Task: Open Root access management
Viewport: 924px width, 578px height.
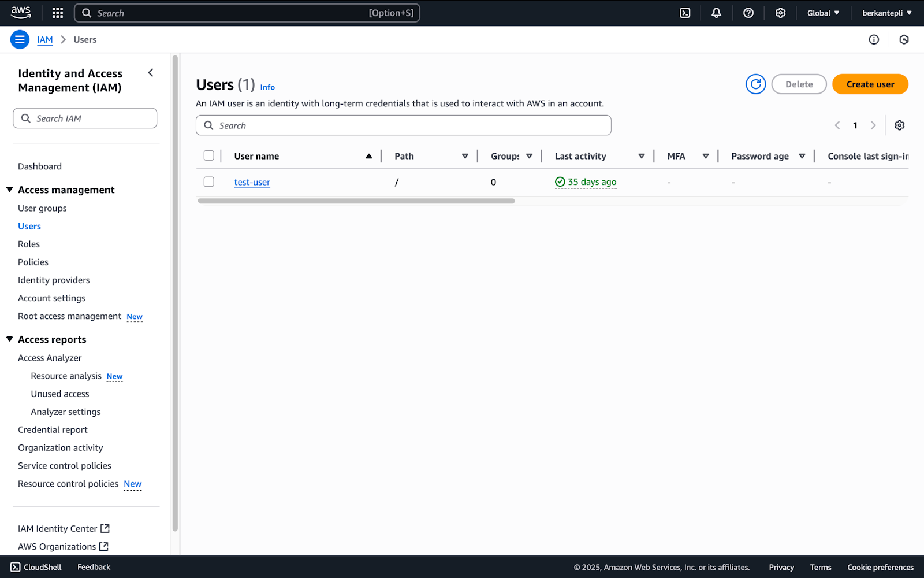Action: 69,316
